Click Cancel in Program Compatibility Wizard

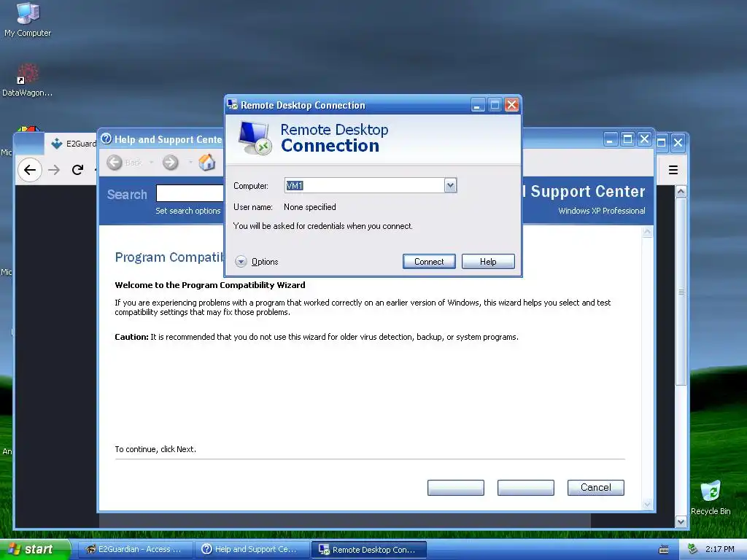coord(595,488)
